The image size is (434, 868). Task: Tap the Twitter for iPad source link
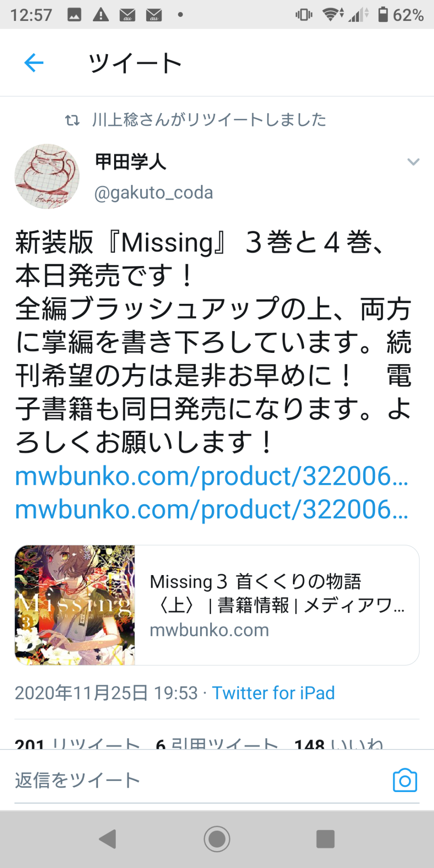click(x=273, y=693)
